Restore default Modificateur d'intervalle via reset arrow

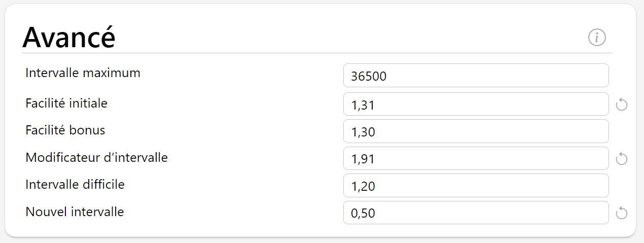pos(622,159)
